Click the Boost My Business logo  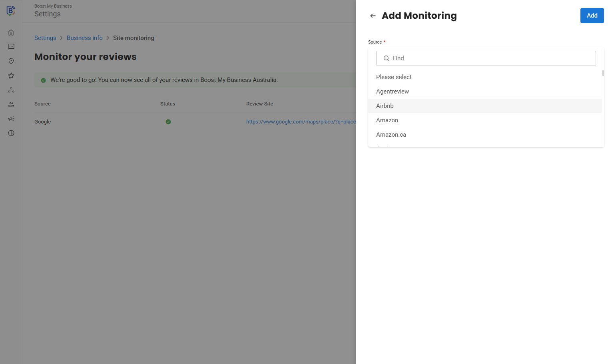[x=11, y=11]
